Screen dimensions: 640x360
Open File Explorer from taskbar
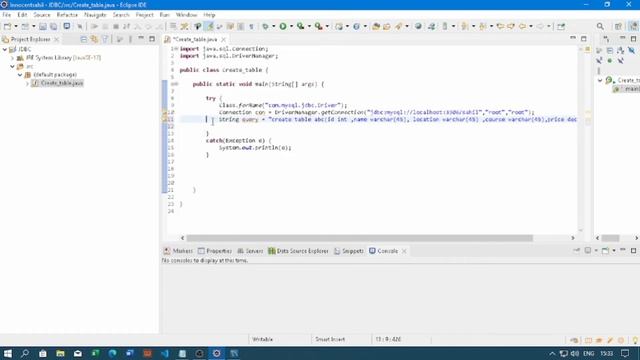pos(60,353)
